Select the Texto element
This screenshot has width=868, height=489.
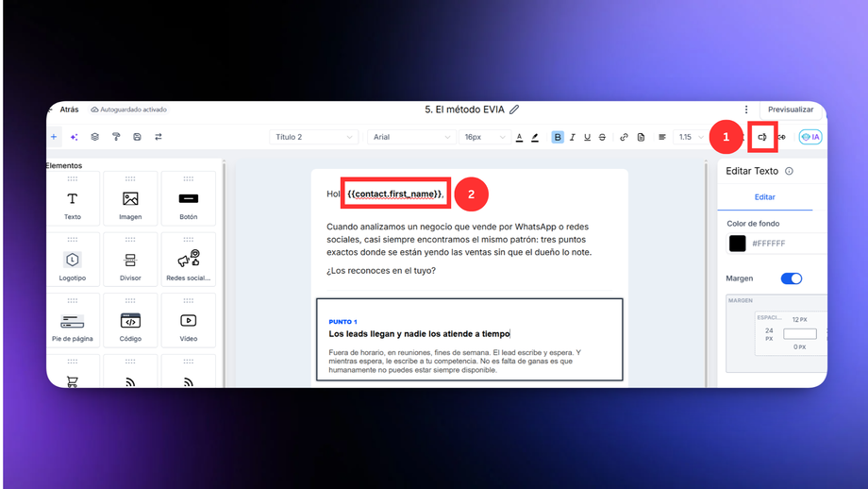(x=73, y=199)
